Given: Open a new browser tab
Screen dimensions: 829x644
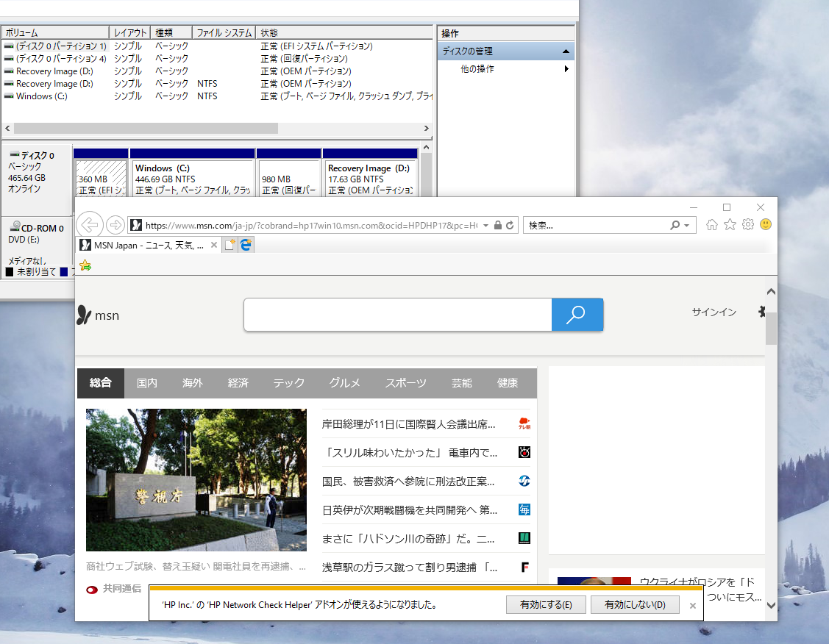Looking at the screenshot, I should (x=229, y=244).
